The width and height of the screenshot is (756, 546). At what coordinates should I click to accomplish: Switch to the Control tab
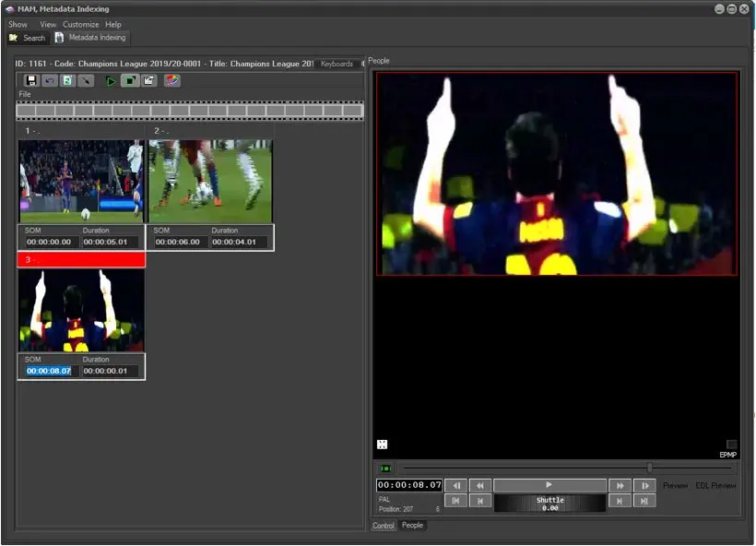coord(384,526)
